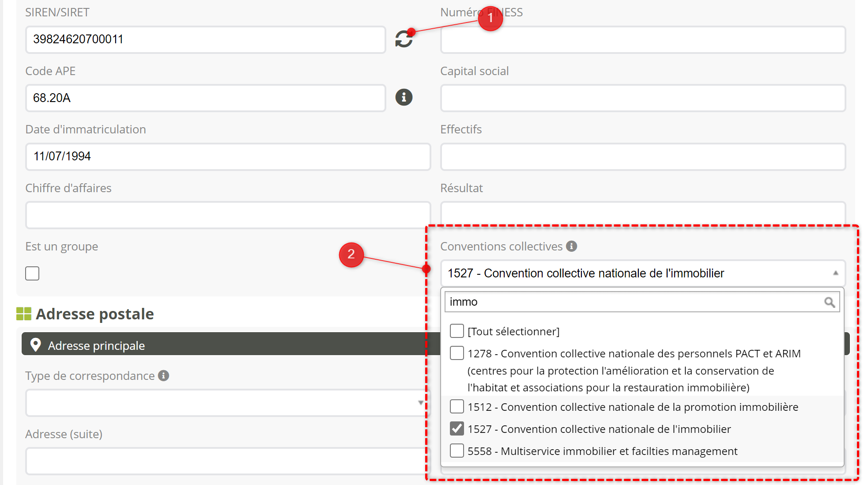Click the Code APE info icon
The width and height of the screenshot is (868, 485).
pyautogui.click(x=404, y=97)
